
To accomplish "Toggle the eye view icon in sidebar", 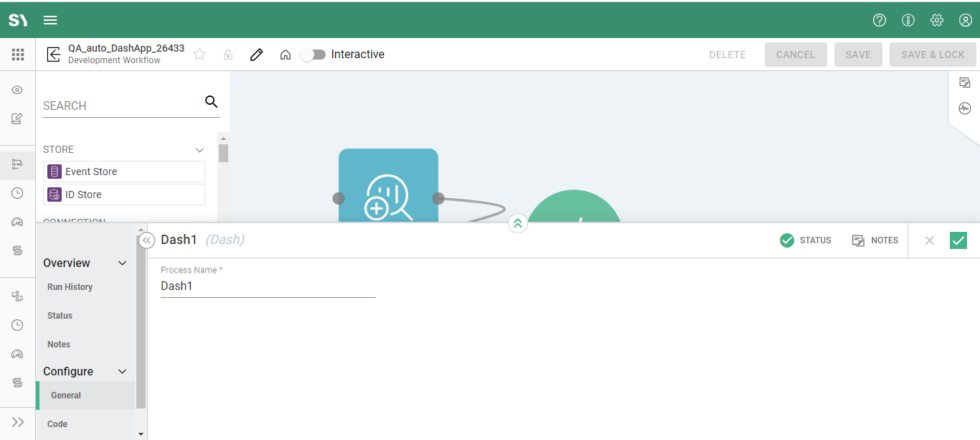I will (18, 90).
